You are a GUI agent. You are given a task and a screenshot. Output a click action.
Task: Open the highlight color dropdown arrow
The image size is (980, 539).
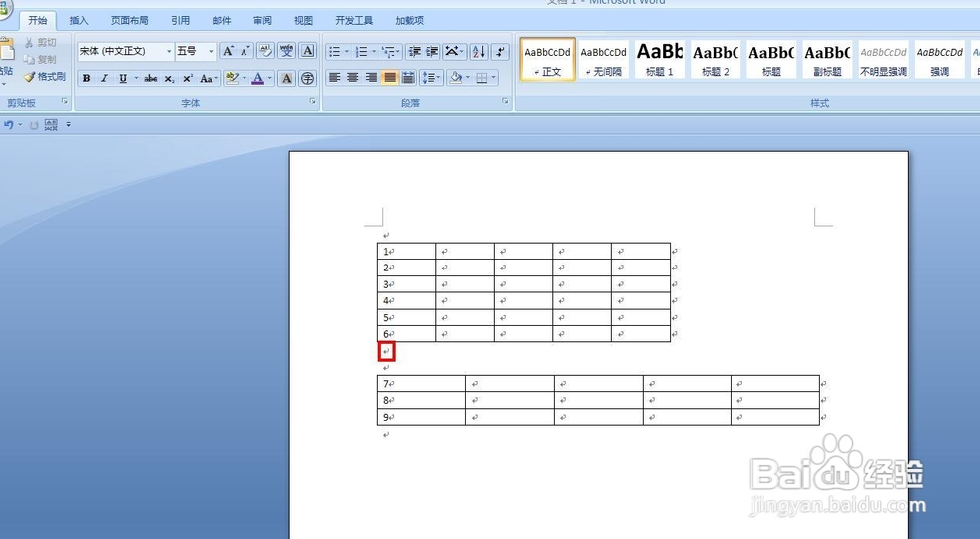[245, 78]
